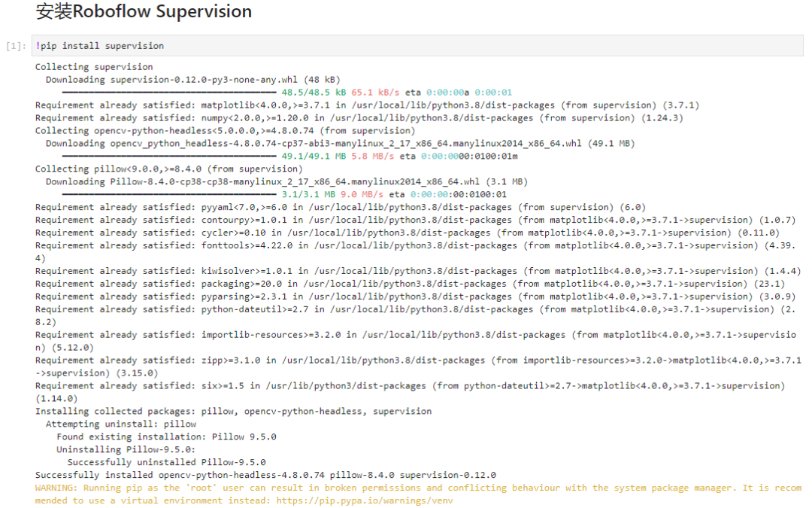
Task: Click the zipp requirement satisfied line
Action: pyautogui.click(x=418, y=367)
